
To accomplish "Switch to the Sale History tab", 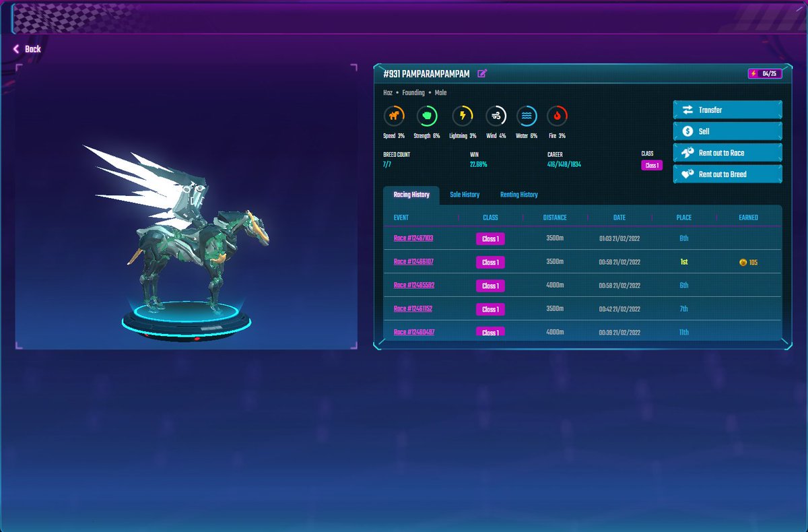I will pyautogui.click(x=465, y=195).
